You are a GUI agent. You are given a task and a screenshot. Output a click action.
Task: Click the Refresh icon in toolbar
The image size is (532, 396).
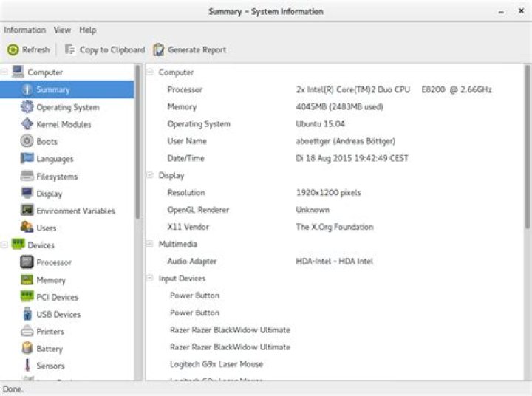pos(13,50)
